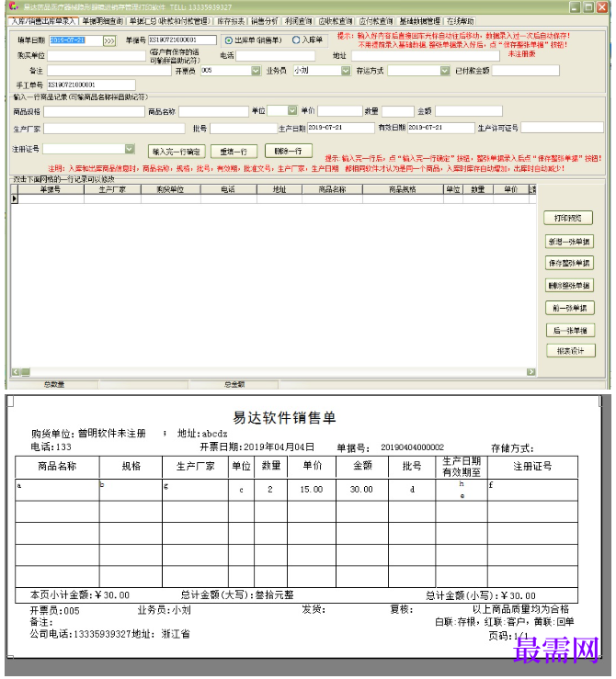Click the 地址 input field
The height and width of the screenshot is (679, 616).
426,56
